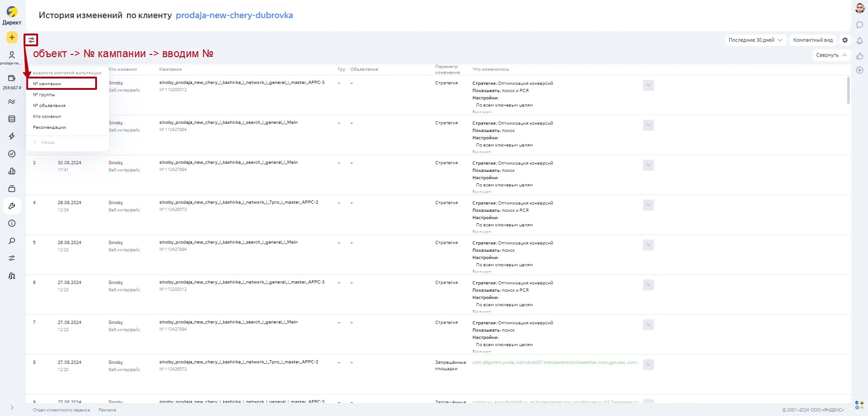This screenshot has width=868, height=416.
Task: Choose Кто изменил in the filter menu
Action: (47, 117)
